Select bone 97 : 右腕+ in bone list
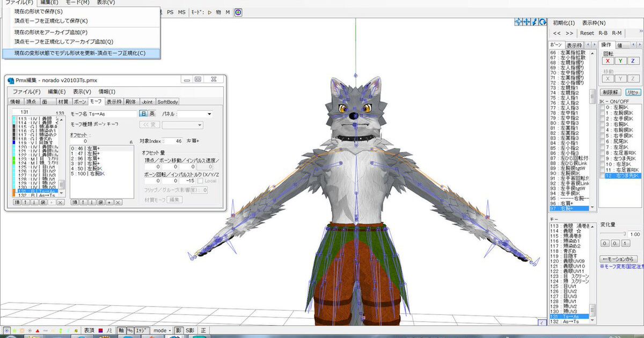The image size is (644, 338). pos(569,208)
